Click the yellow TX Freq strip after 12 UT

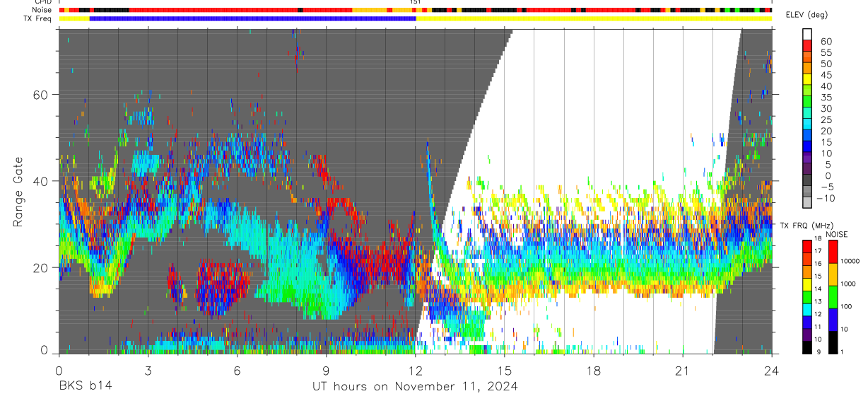(594, 19)
